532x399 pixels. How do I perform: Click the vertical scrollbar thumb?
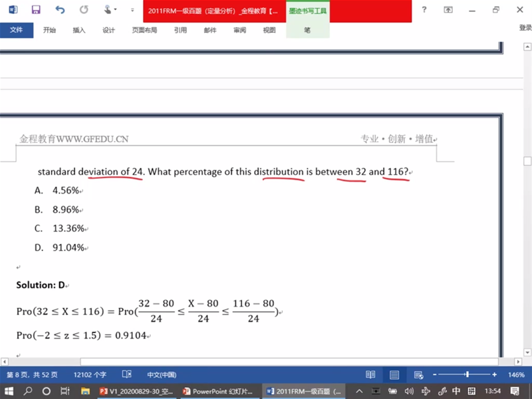(x=527, y=161)
